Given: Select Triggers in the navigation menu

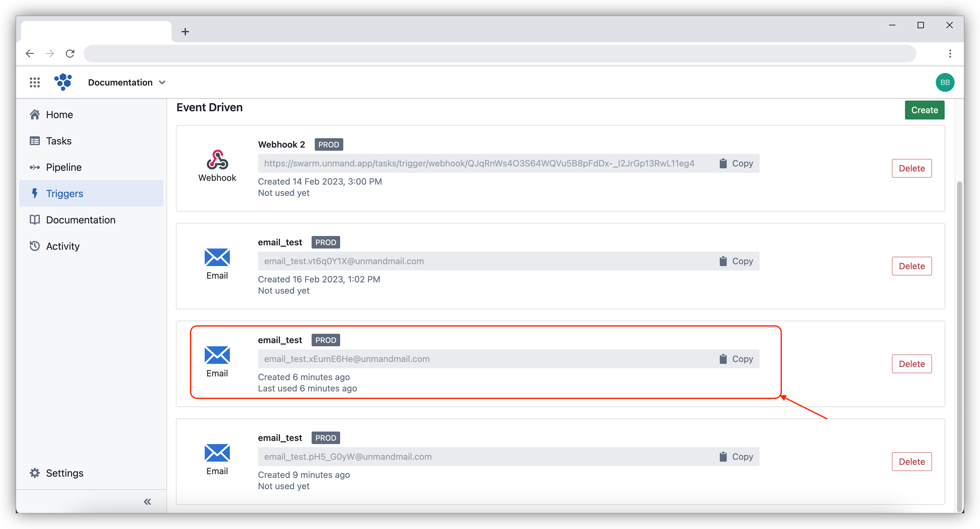Looking at the screenshot, I should click(x=64, y=193).
